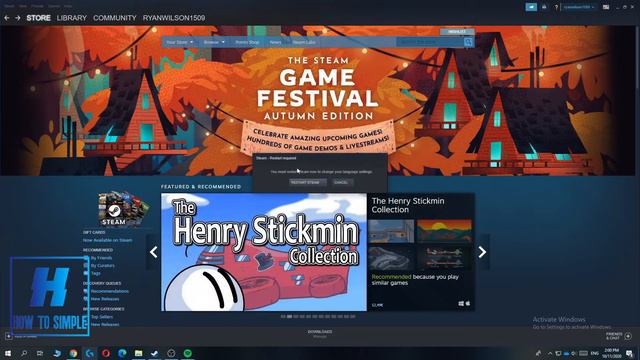Screen dimensions: 640x360
Task: Switch to Steam on the taskbar
Action: tap(155, 353)
